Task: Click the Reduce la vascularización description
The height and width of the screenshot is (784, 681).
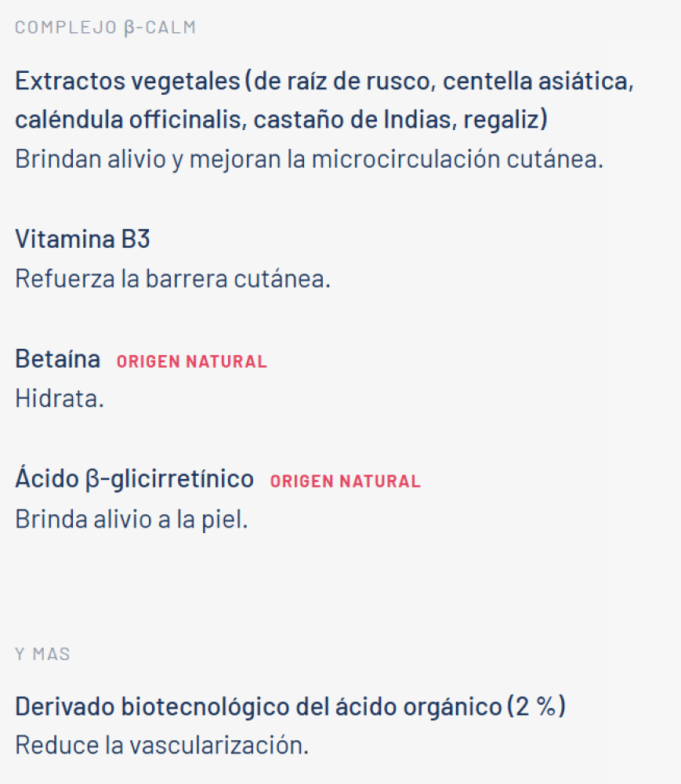Action: pos(162,745)
